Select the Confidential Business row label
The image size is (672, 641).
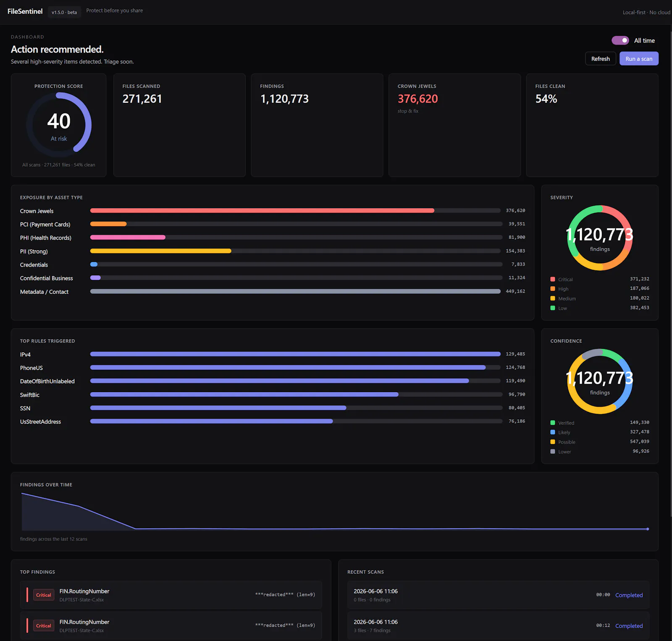47,278
